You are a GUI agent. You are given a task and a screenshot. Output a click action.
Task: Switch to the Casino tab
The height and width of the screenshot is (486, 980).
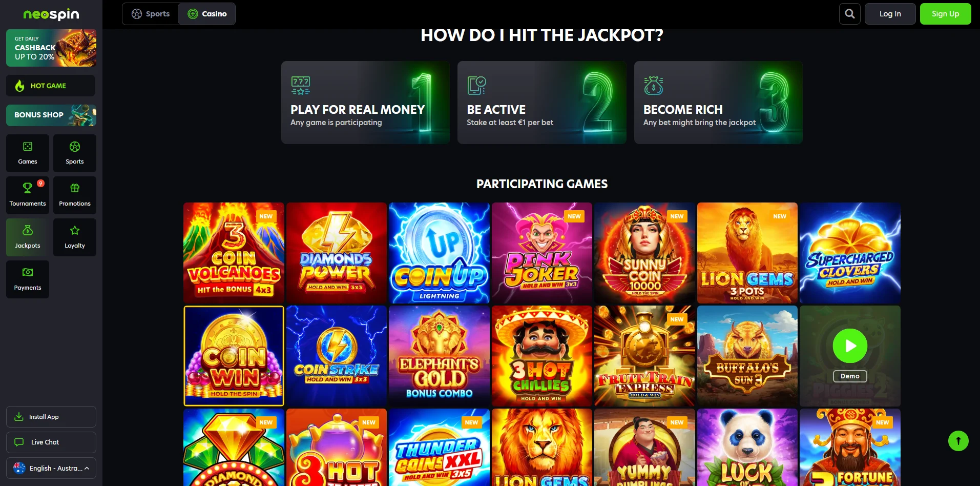click(207, 14)
